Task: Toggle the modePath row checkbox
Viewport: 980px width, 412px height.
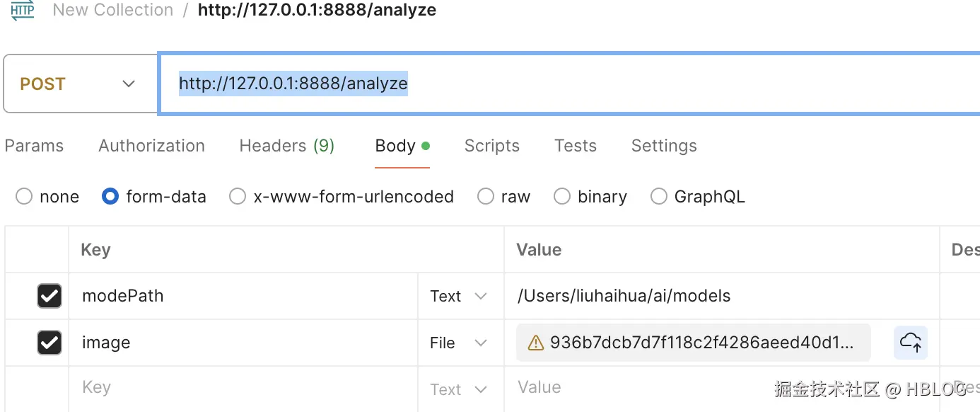Action: pos(49,296)
